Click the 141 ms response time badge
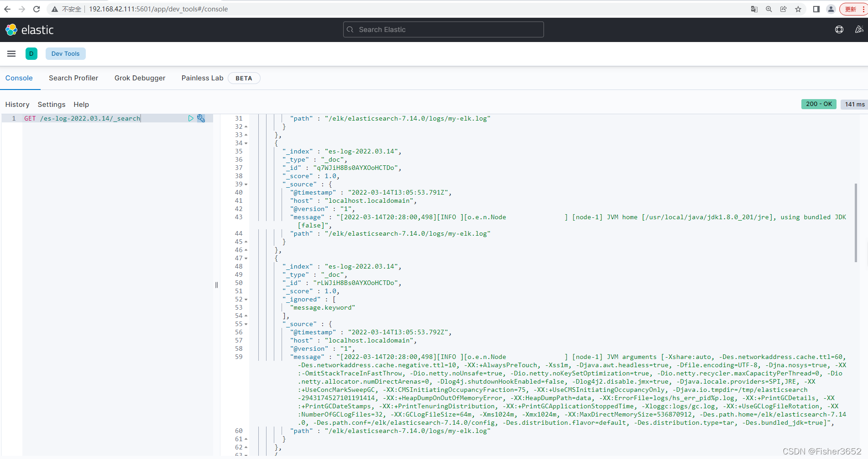868x459 pixels. pyautogui.click(x=854, y=104)
